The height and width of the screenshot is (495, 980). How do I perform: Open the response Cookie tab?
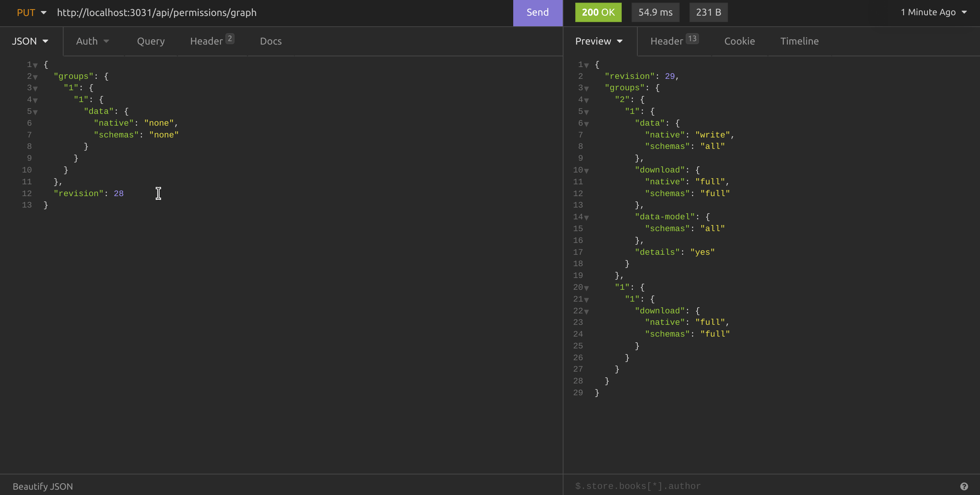[x=739, y=41]
